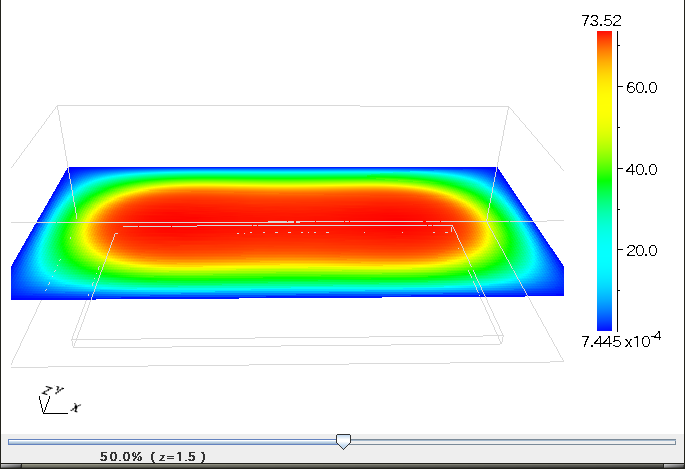Image resolution: width=685 pixels, height=469 pixels.
Task: Click the slice position slider thumb
Action: pos(343,441)
